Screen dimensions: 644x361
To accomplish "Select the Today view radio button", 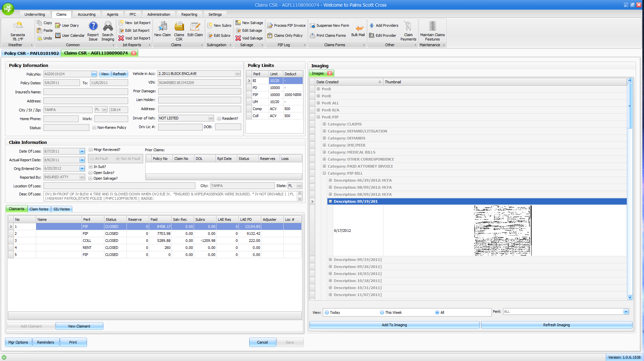I will coord(327,312).
